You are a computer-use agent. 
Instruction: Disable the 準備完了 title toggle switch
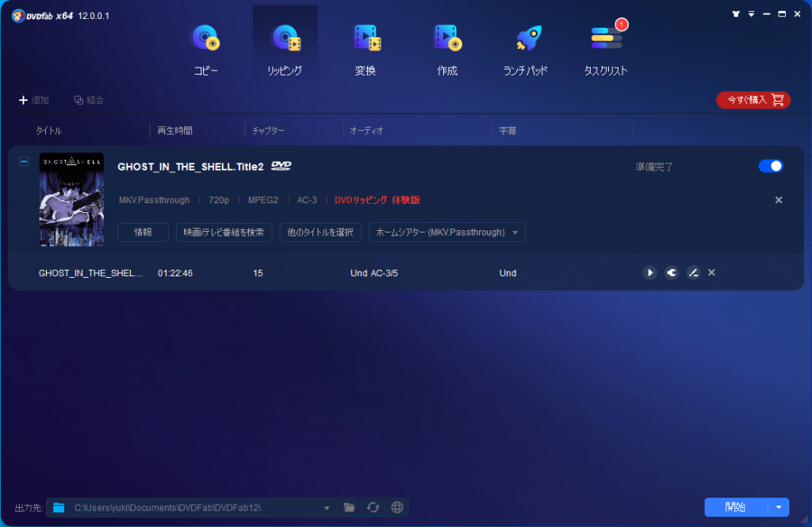pos(770,166)
